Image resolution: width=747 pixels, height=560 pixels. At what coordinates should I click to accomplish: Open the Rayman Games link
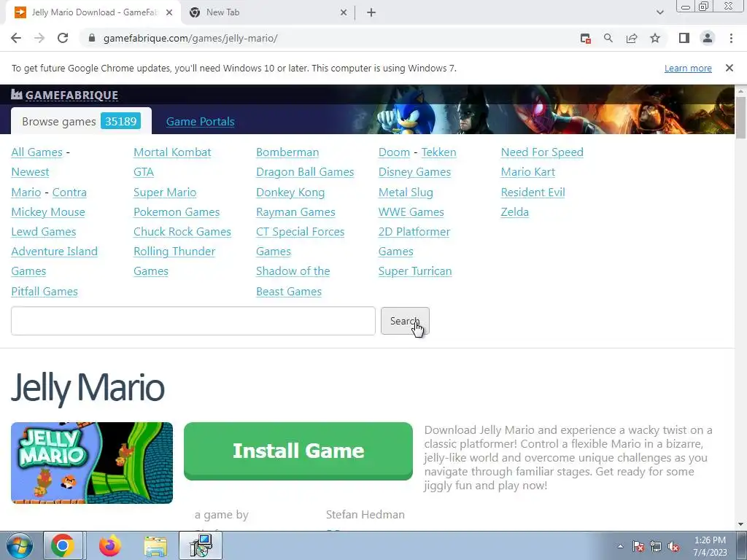[295, 212]
